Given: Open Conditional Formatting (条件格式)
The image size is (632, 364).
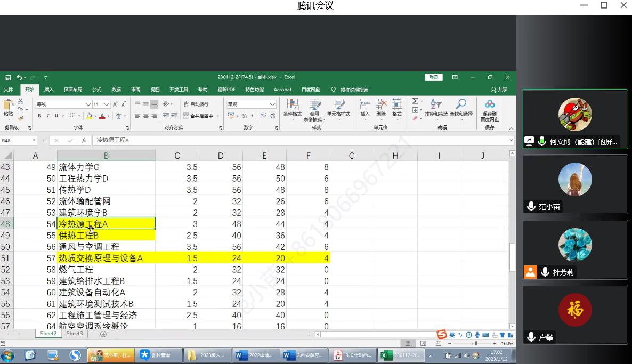Looking at the screenshot, I should [x=292, y=108].
